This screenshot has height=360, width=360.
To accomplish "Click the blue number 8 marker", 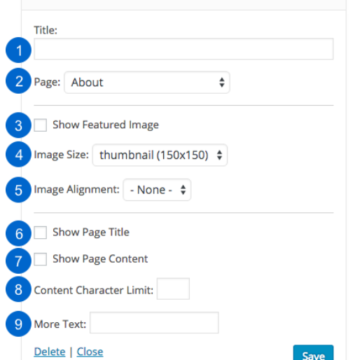I will point(19,289).
